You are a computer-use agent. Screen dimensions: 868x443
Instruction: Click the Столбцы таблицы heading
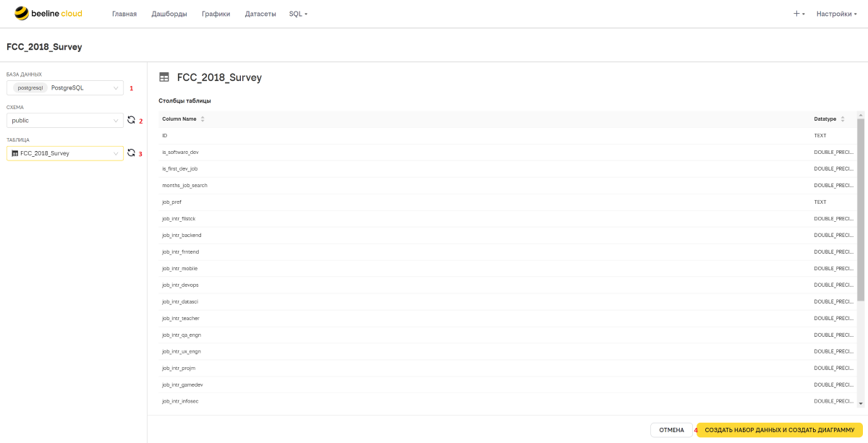pyautogui.click(x=184, y=100)
